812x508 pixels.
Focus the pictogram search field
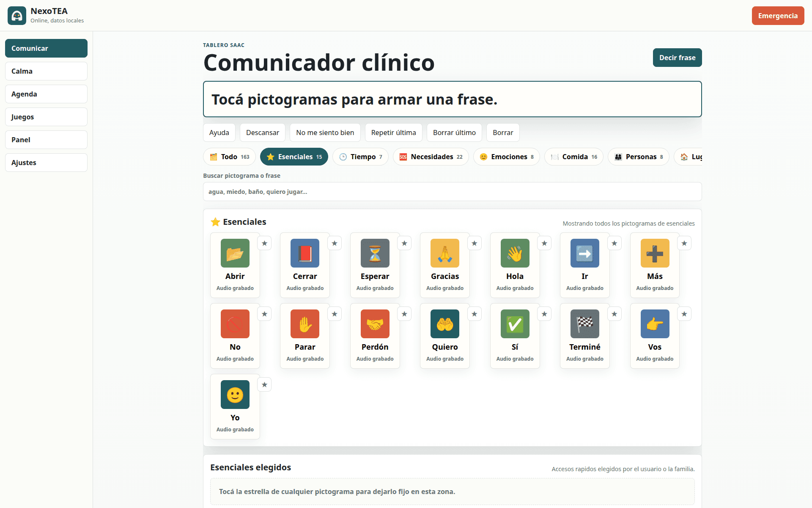[x=452, y=192]
